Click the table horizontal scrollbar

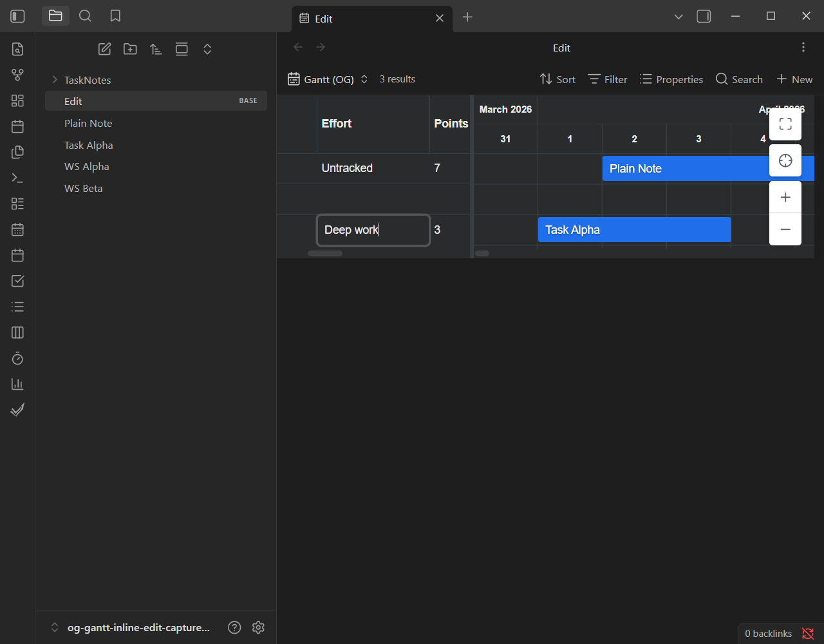(325, 253)
